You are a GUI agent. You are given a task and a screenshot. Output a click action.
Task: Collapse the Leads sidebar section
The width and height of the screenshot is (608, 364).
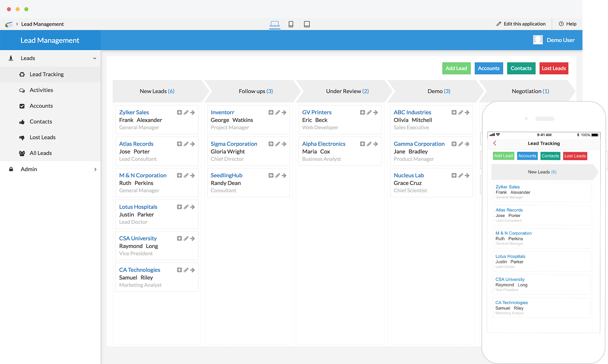pyautogui.click(x=95, y=58)
